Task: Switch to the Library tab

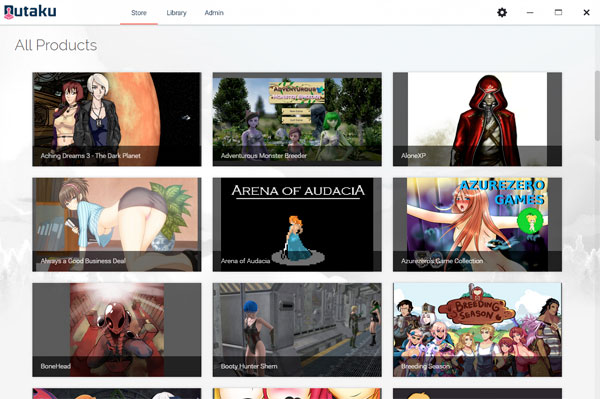Action: point(176,13)
